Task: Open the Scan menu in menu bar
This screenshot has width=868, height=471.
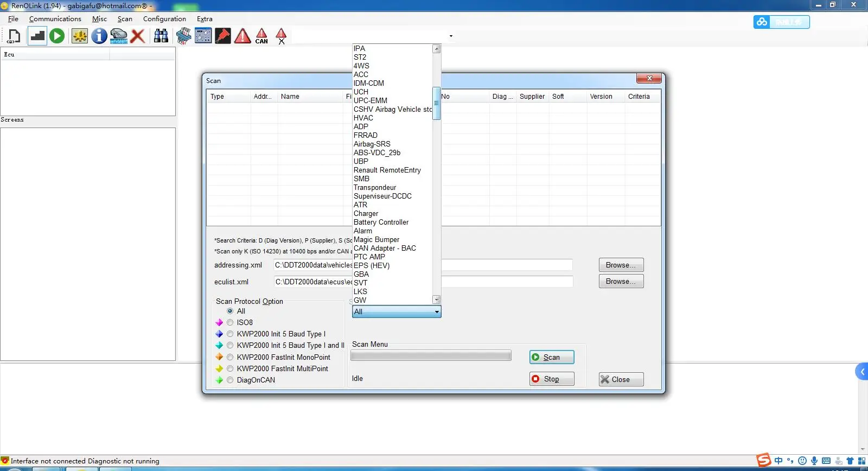Action: (125, 18)
